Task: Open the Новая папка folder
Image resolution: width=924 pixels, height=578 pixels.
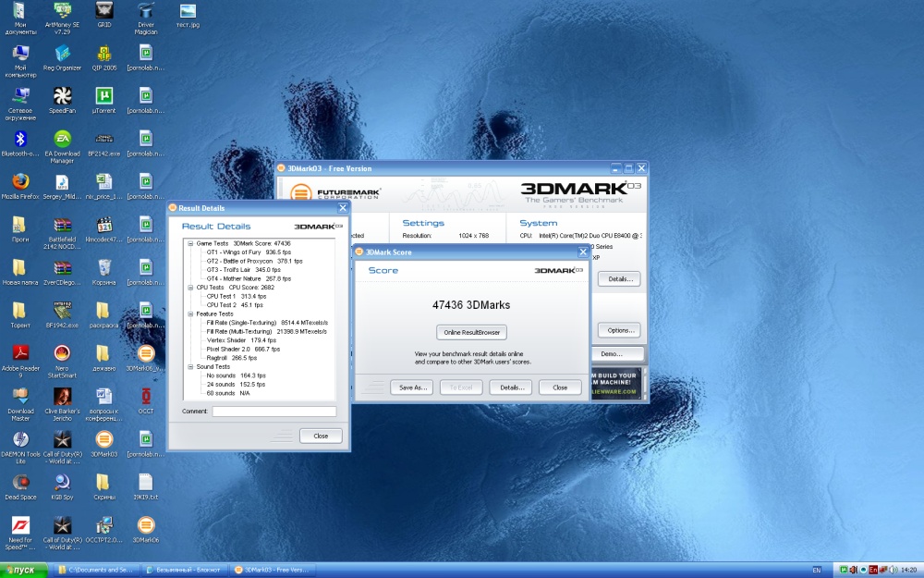Action: click(x=20, y=273)
